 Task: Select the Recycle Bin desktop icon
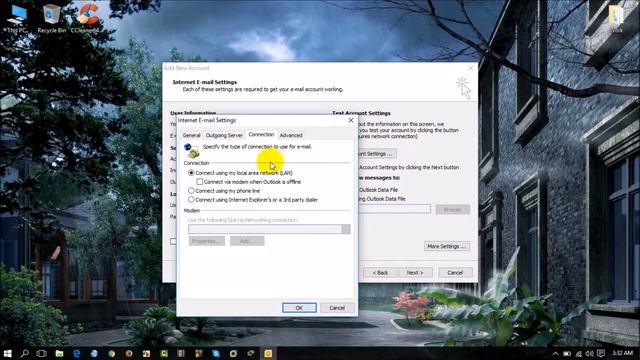51,18
